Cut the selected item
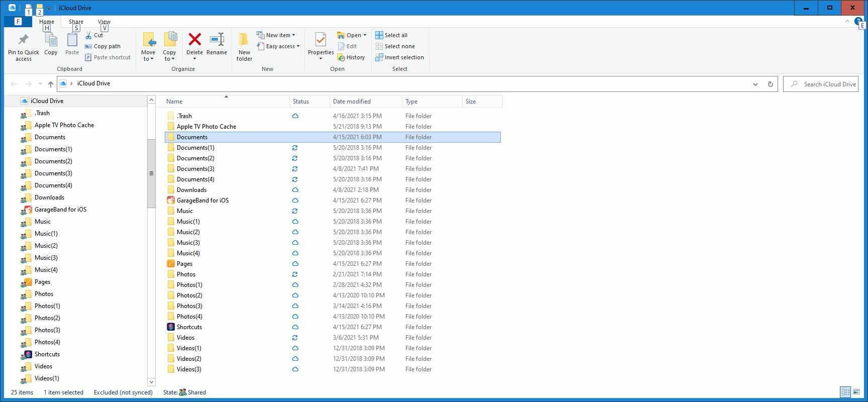Image resolution: width=868 pixels, height=402 pixels. 94,35
